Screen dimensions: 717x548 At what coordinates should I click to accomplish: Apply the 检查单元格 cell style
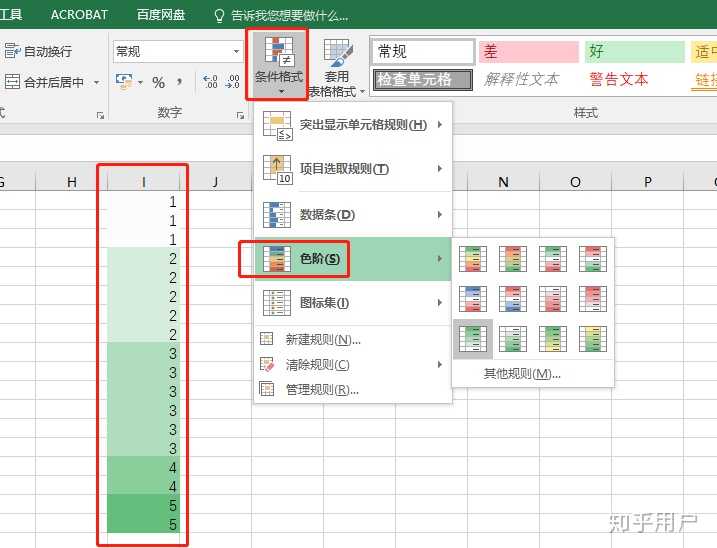(423, 80)
